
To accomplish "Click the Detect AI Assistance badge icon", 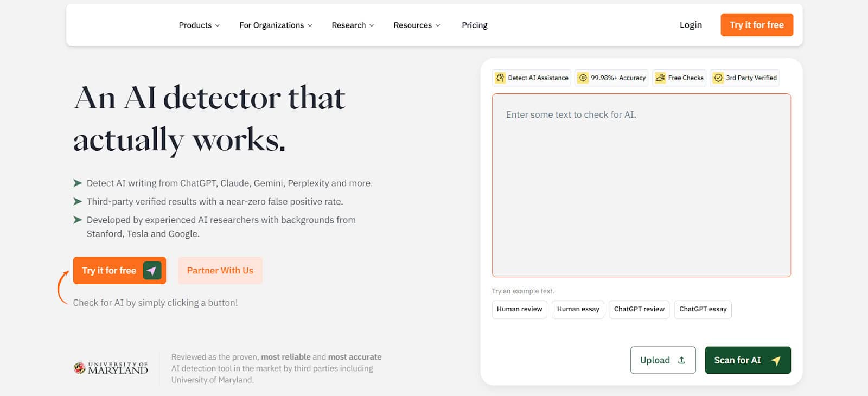I will pyautogui.click(x=501, y=78).
